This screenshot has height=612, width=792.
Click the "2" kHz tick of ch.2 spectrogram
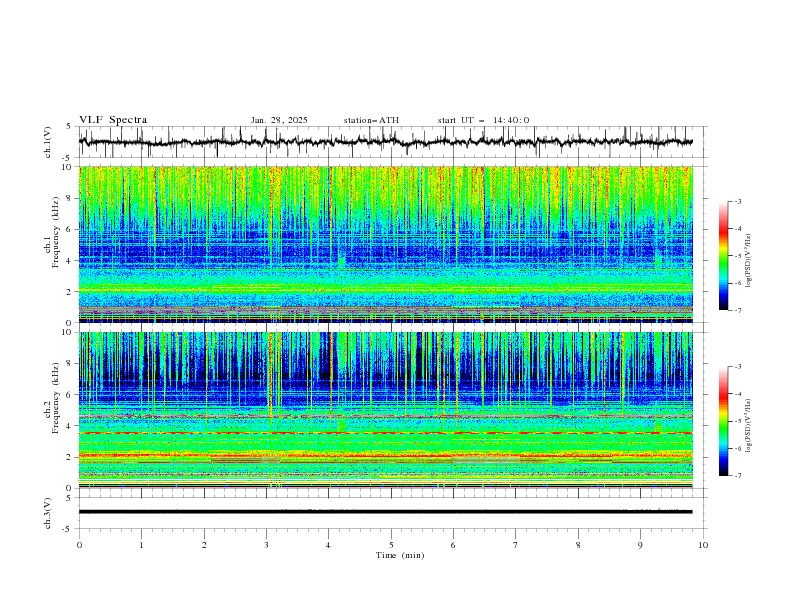pyautogui.click(x=70, y=457)
